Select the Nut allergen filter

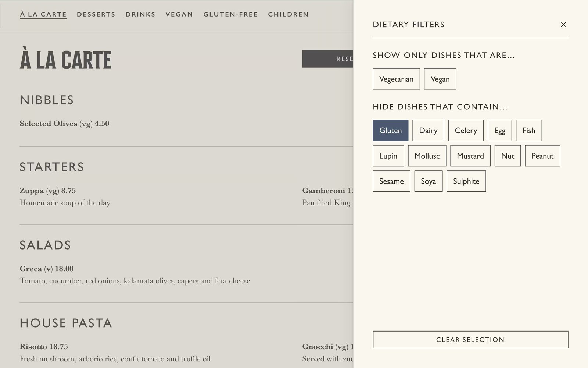pyautogui.click(x=508, y=156)
